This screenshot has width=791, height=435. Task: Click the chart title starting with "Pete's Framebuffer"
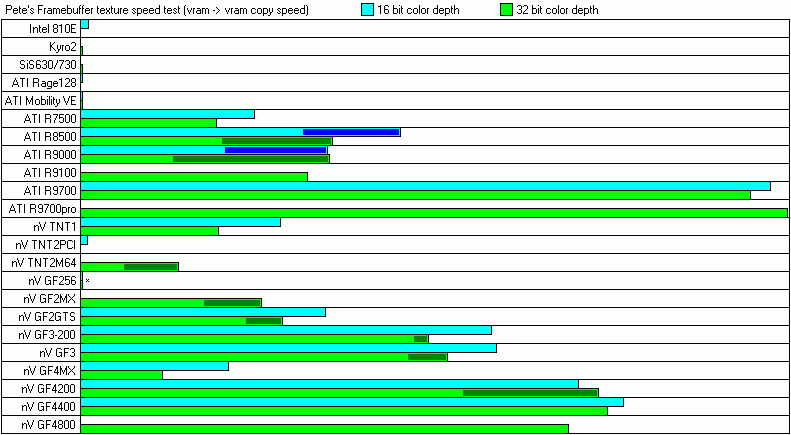pyautogui.click(x=156, y=10)
